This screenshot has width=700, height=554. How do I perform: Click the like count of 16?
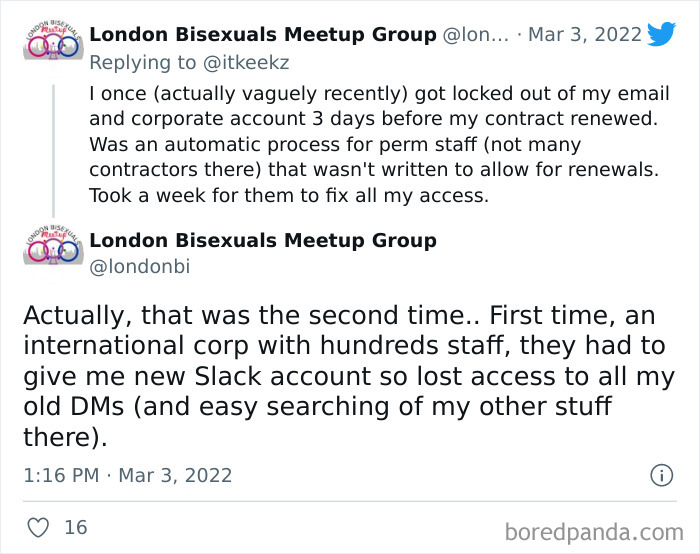(76, 526)
